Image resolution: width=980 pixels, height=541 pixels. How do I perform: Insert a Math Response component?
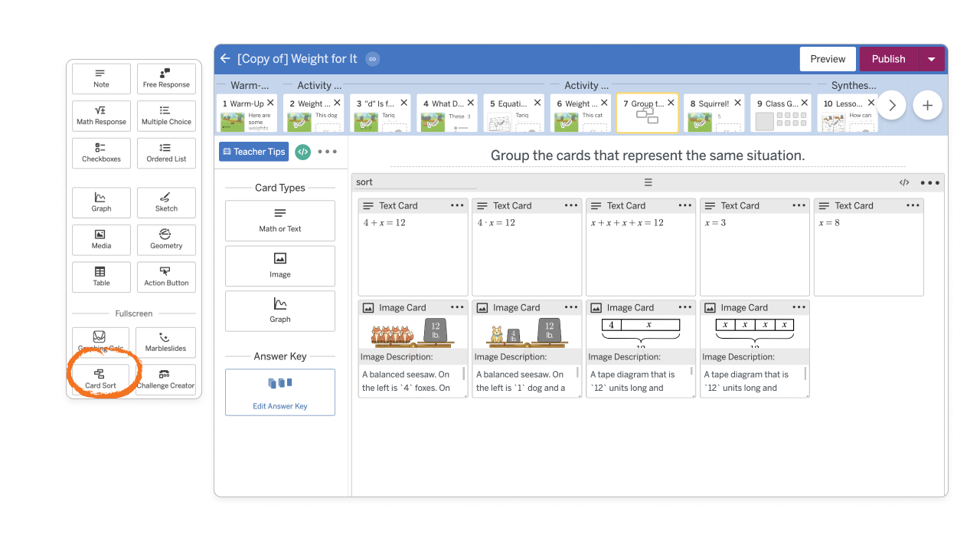click(101, 116)
